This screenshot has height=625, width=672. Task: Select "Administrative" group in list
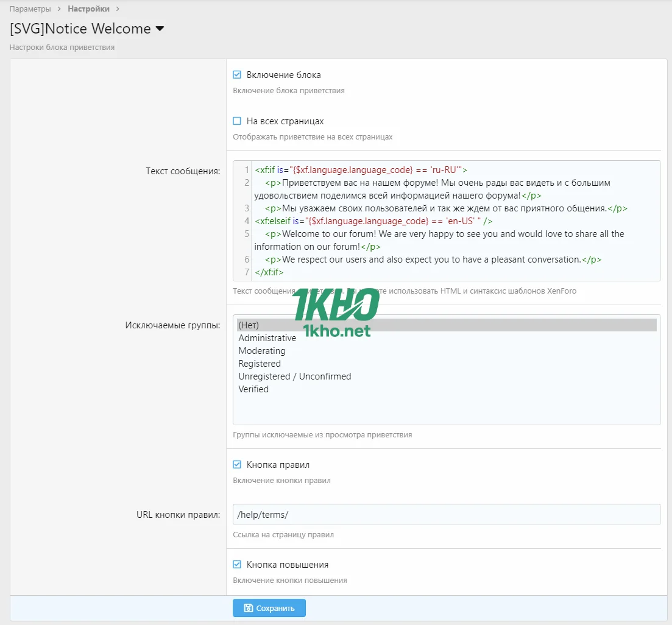pyautogui.click(x=267, y=338)
